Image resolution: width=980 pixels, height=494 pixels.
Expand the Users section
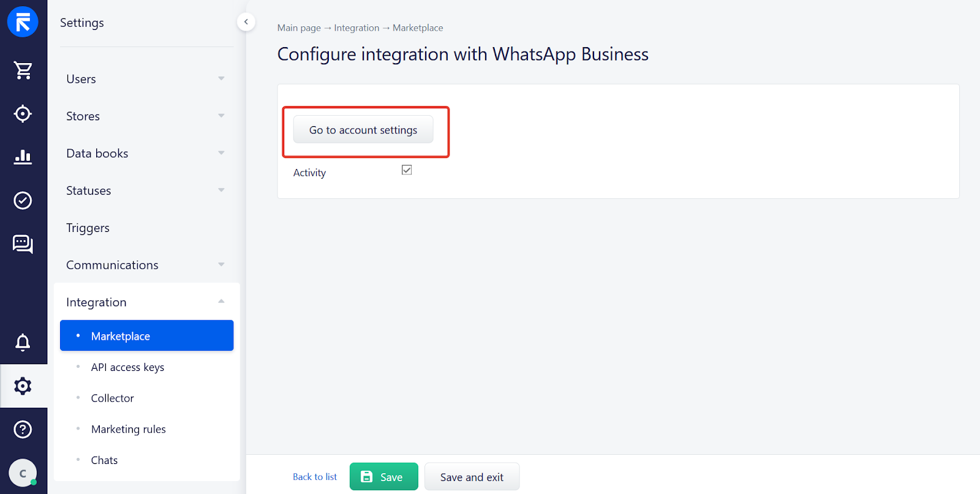point(146,79)
